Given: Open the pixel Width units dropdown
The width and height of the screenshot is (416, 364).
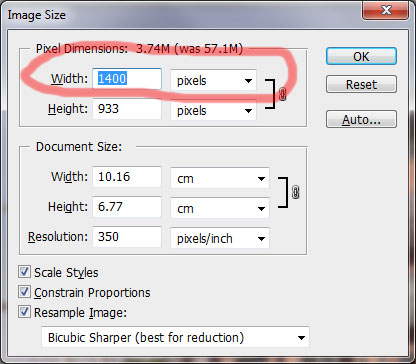Looking at the screenshot, I should coord(213,80).
